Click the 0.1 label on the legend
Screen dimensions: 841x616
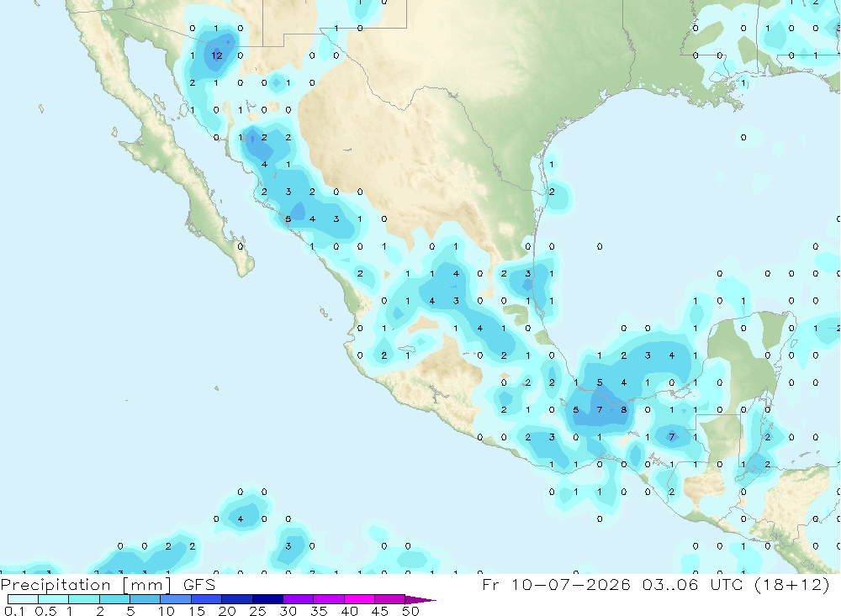click(x=14, y=611)
